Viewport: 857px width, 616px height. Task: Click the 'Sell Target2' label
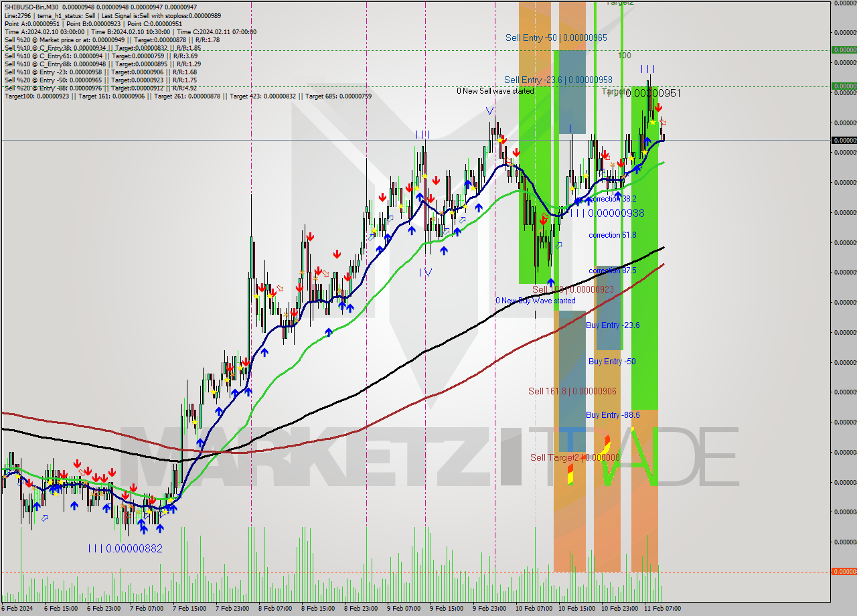pyautogui.click(x=574, y=457)
